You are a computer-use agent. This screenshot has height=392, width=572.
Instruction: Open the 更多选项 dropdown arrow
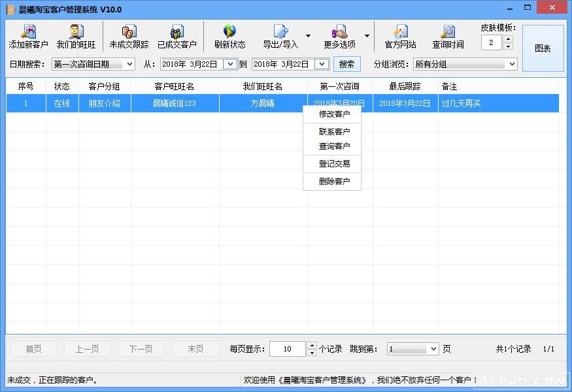click(x=367, y=36)
